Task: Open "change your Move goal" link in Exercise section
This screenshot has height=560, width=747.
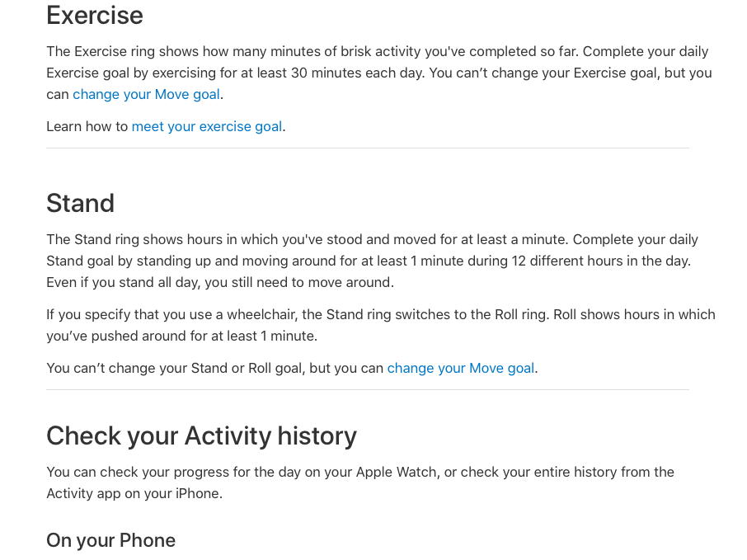Action: 146,94
